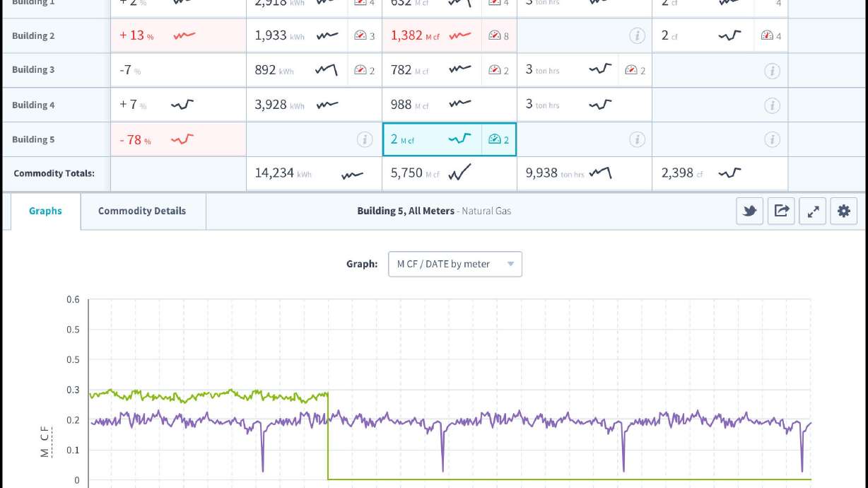Click Building 5 ton hrs column info icon
Image resolution: width=868 pixels, height=488 pixels.
click(x=637, y=139)
